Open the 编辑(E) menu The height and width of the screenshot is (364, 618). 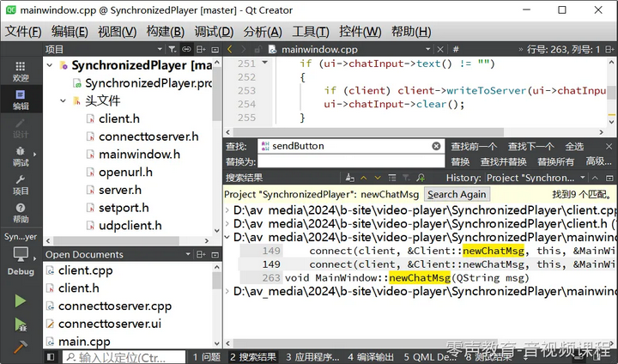[x=70, y=32]
